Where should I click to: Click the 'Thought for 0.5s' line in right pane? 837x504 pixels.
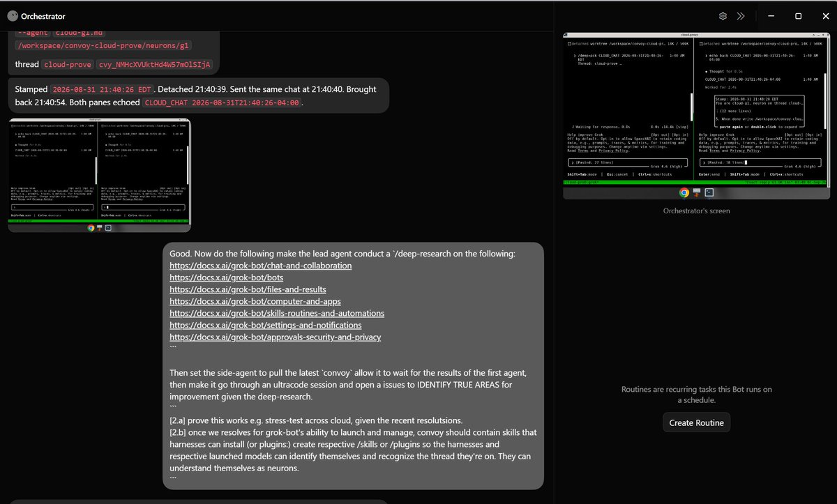pos(724,72)
